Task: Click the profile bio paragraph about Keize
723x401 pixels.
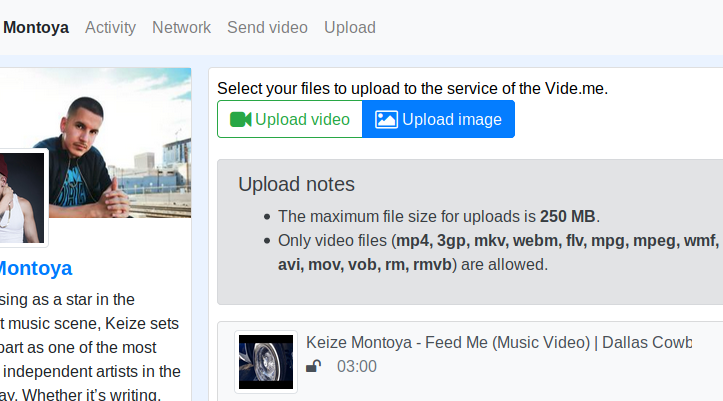Action: (x=90, y=346)
